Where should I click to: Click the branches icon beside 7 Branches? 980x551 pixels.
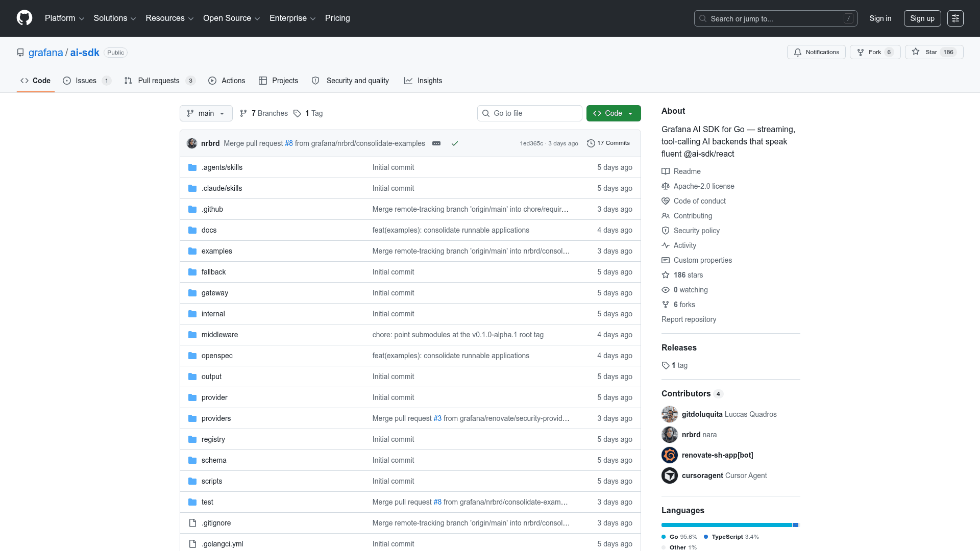point(243,113)
